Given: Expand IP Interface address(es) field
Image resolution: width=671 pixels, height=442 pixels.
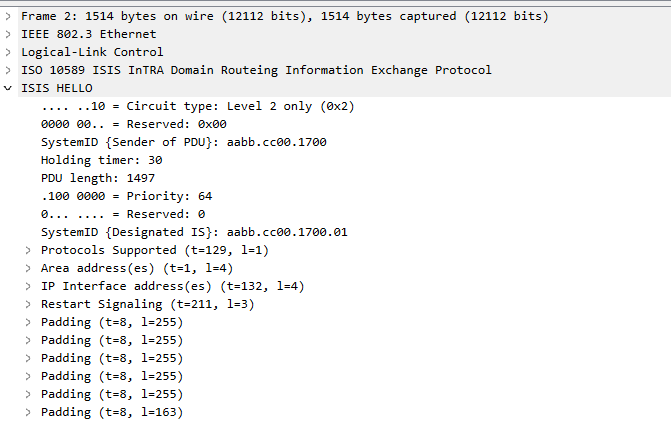Looking at the screenshot, I should point(28,286).
